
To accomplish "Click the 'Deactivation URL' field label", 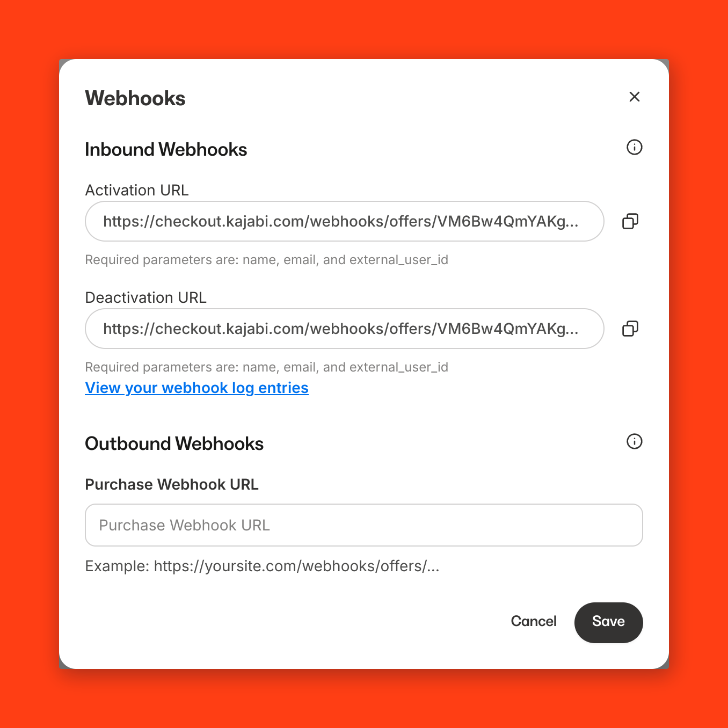I will point(146,297).
